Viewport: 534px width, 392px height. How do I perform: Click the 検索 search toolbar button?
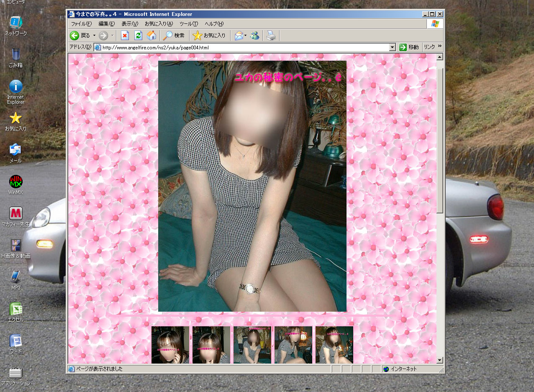click(x=174, y=36)
